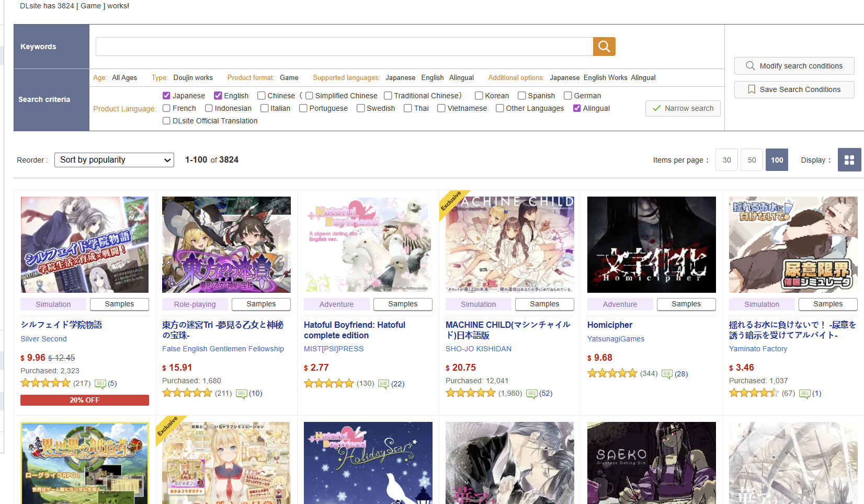The image size is (864, 504).
Task: Click the Simulation tag under Silver Second game
Action: 53,304
